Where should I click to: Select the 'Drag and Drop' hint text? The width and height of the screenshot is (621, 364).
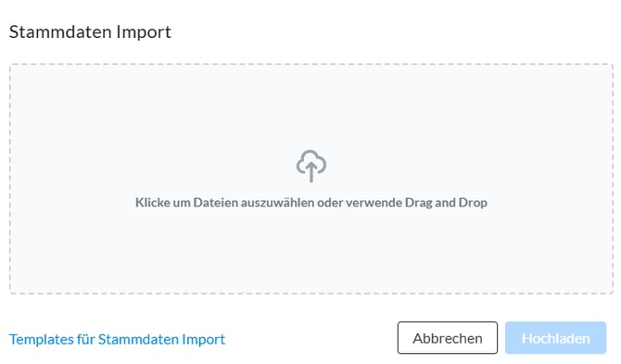click(446, 203)
